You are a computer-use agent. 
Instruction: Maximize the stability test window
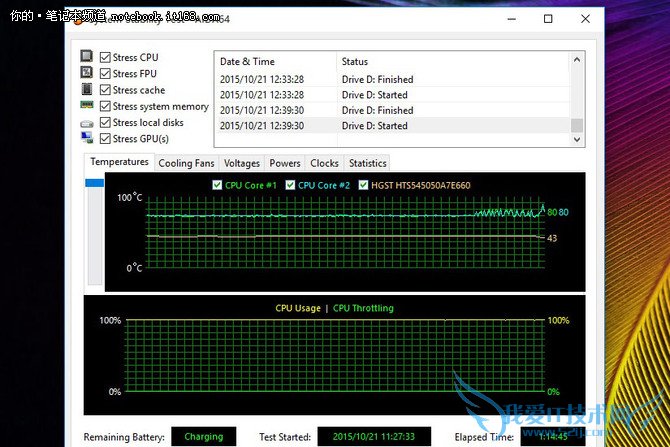click(548, 19)
